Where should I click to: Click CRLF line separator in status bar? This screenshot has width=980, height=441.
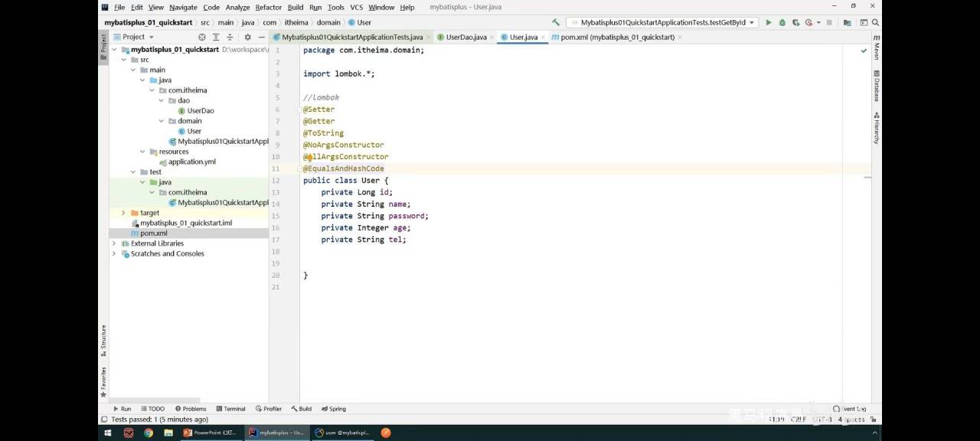[799, 420]
